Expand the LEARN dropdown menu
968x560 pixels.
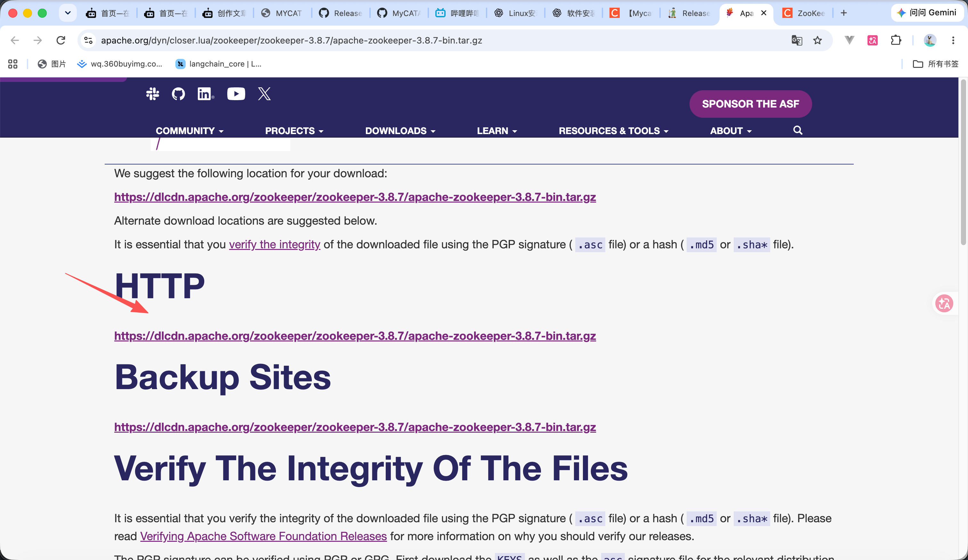pyautogui.click(x=497, y=131)
